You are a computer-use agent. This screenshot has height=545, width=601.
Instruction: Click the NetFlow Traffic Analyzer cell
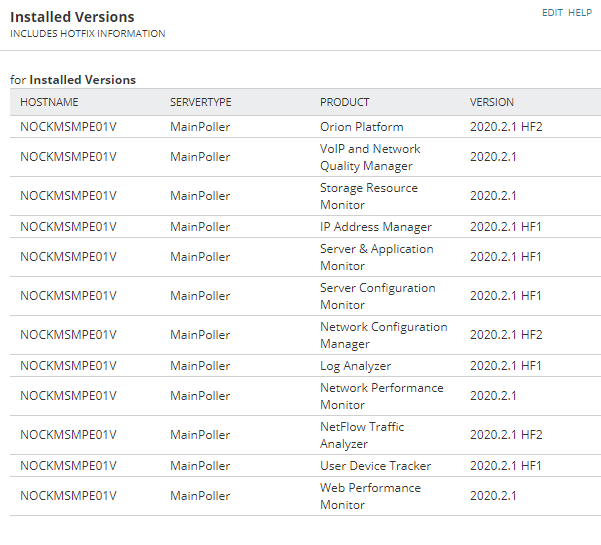coord(362,435)
